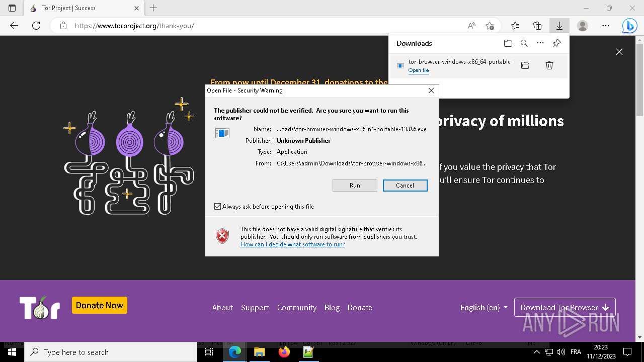Expand the English (en) language dropdown
644x362 pixels.
484,308
